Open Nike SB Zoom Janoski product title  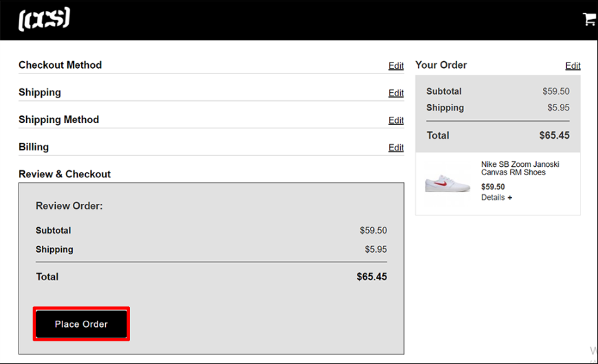click(x=520, y=168)
